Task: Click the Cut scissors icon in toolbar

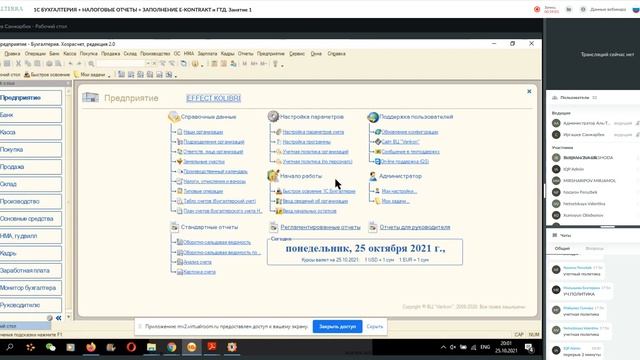Action: click(18, 64)
